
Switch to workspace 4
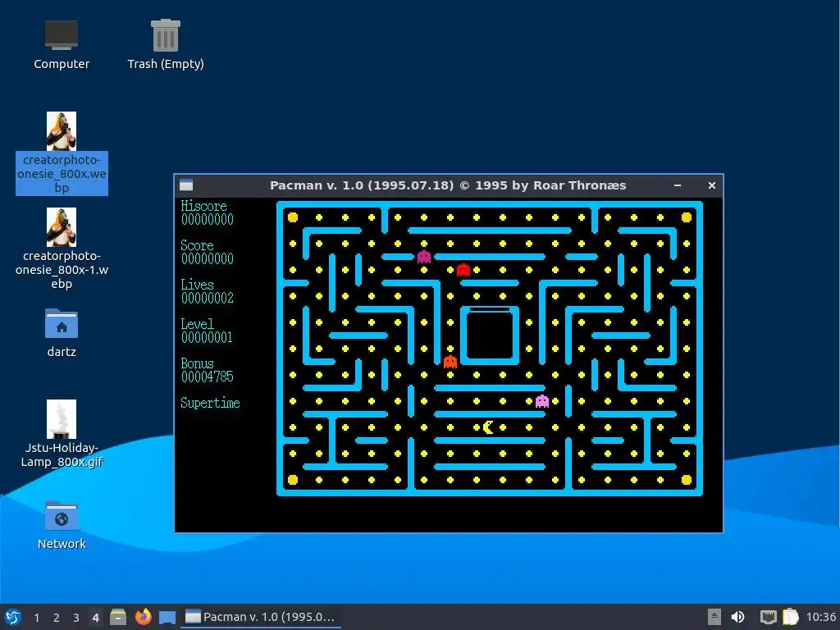pos(95,618)
